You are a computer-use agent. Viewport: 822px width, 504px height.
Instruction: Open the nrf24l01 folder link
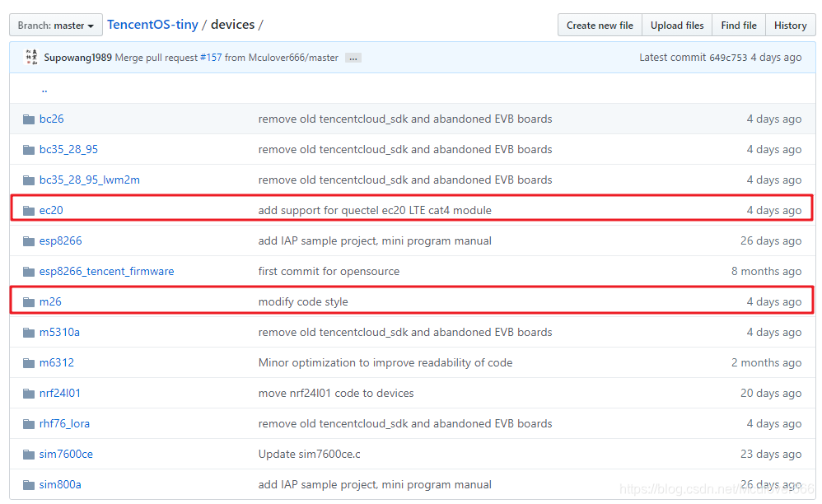point(60,393)
